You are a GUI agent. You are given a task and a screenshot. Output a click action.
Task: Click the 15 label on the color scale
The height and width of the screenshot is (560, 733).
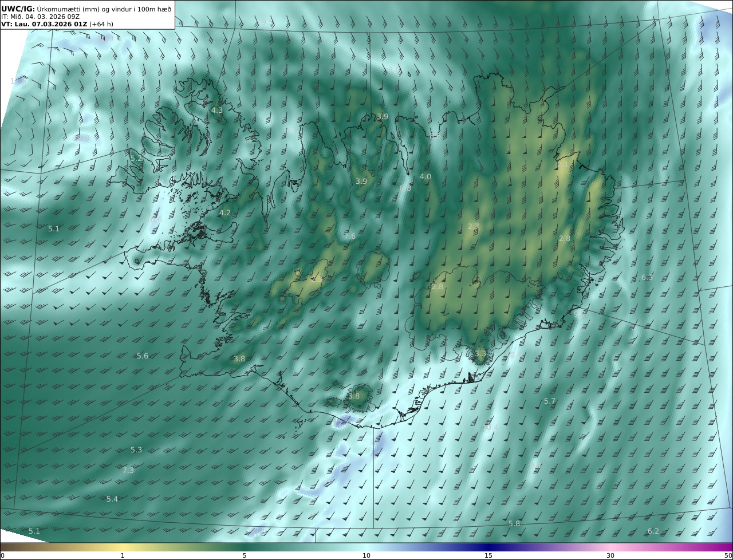coord(488,555)
